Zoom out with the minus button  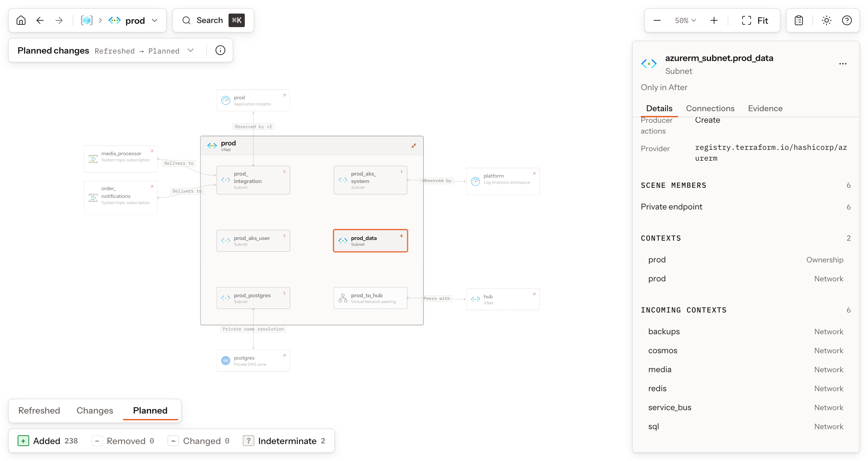[x=657, y=20]
